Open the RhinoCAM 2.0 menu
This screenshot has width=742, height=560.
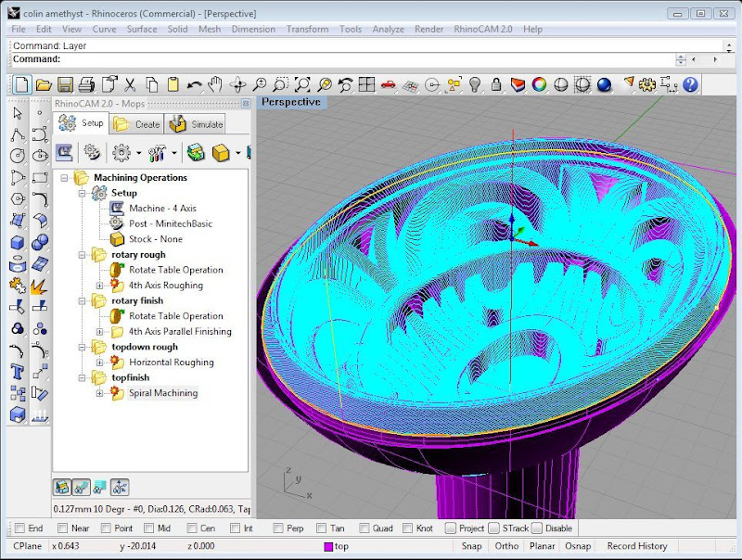482,29
